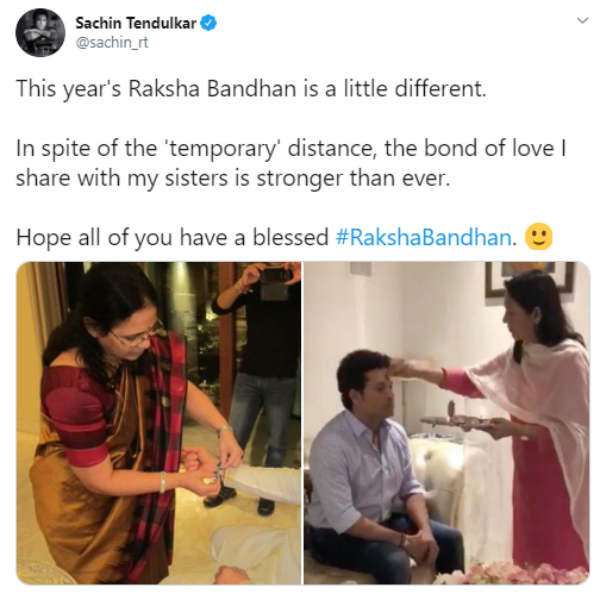
Task: Open the right tilak ceremony photo
Action: [447, 423]
